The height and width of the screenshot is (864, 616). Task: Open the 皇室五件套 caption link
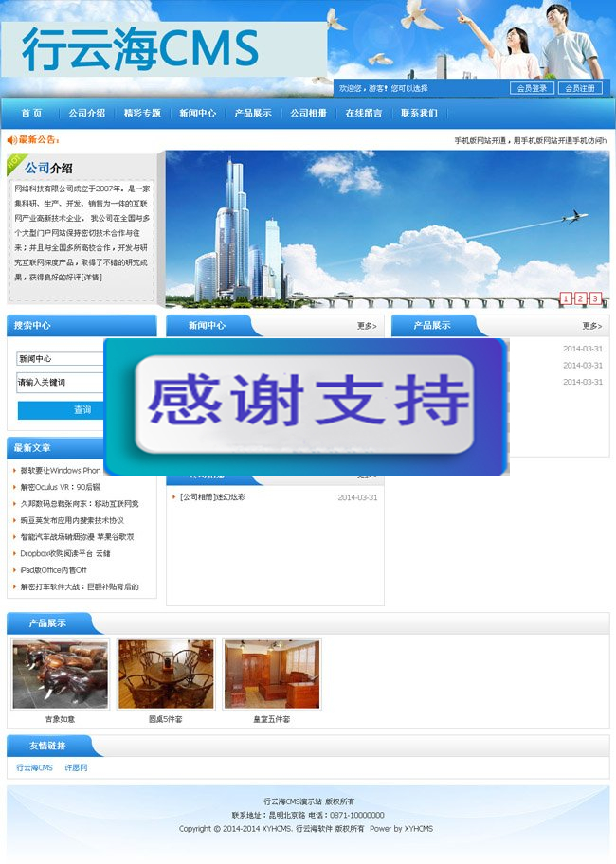[x=272, y=719]
